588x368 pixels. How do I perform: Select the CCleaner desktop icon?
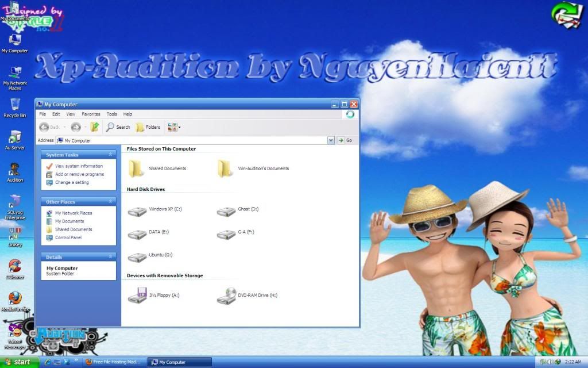coord(14,270)
